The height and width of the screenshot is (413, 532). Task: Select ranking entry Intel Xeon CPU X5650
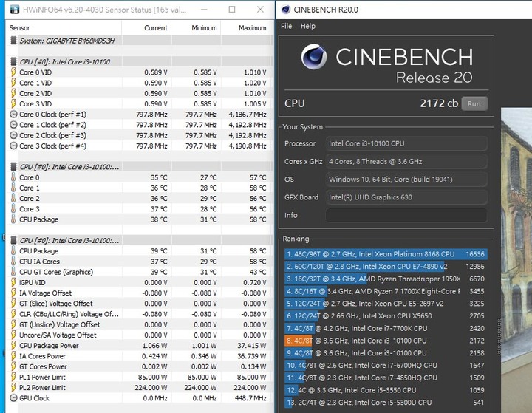(386, 316)
